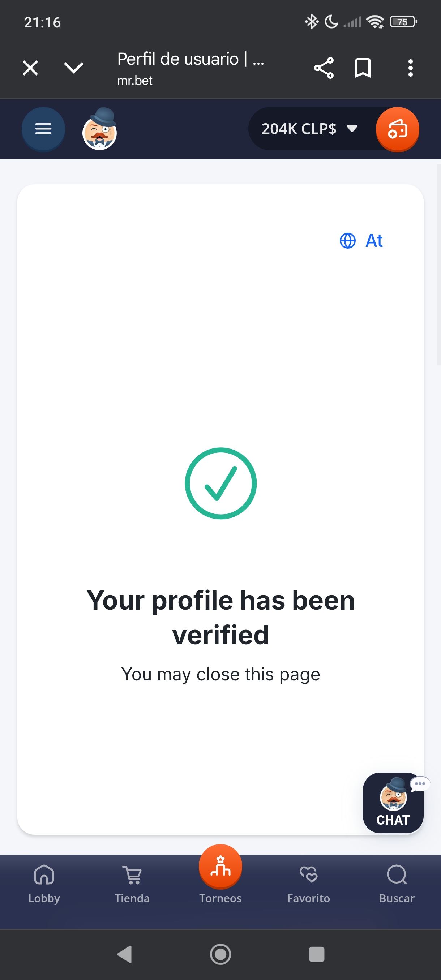Open the browser three-dot menu
Image resolution: width=441 pixels, height=980 pixels.
(410, 68)
